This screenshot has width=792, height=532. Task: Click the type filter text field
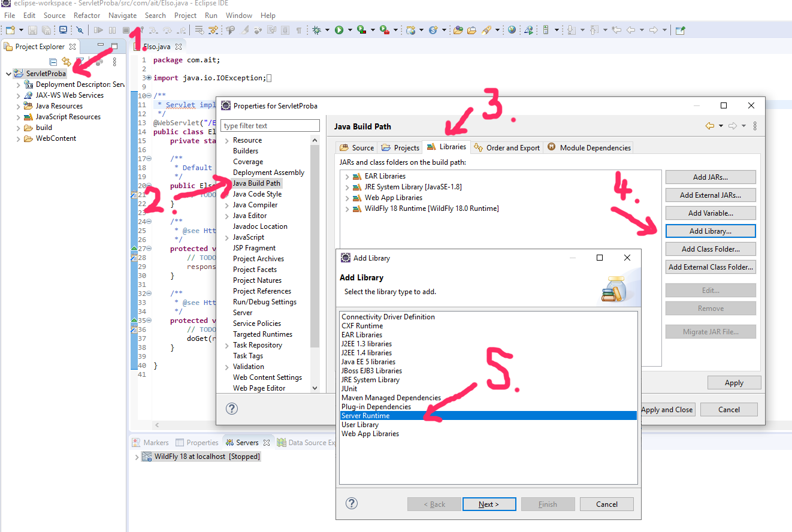pos(270,126)
